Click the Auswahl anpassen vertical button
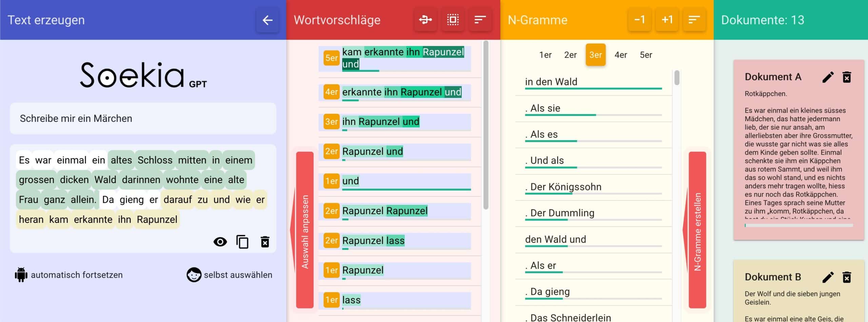 click(305, 230)
